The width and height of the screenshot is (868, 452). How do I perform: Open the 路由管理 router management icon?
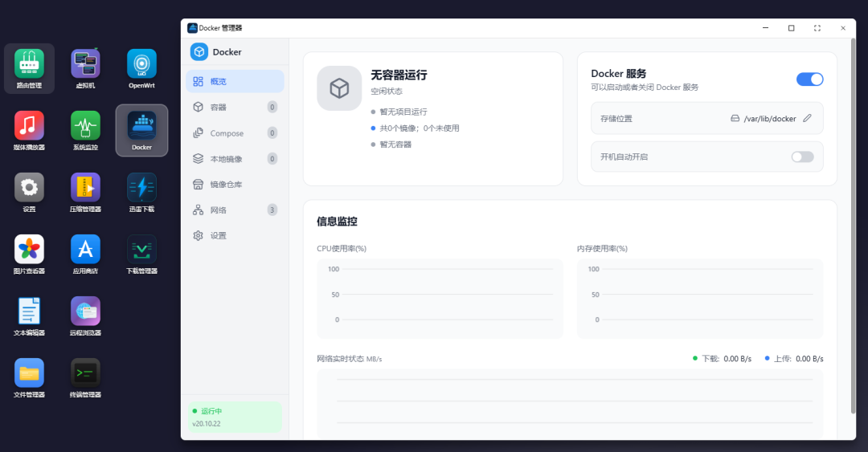click(x=29, y=64)
